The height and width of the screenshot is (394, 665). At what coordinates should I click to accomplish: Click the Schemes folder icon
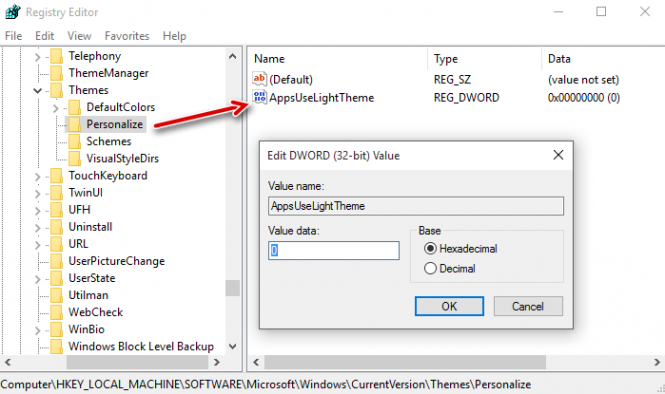click(x=74, y=141)
